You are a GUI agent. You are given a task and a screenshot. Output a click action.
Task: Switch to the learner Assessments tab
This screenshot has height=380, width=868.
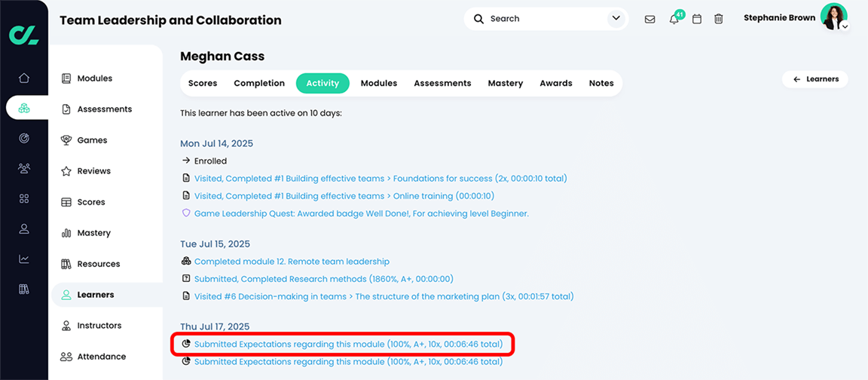tap(442, 83)
